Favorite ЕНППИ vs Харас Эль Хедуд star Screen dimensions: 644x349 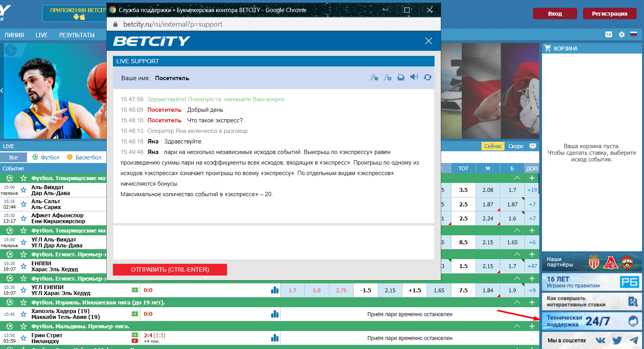click(23, 266)
